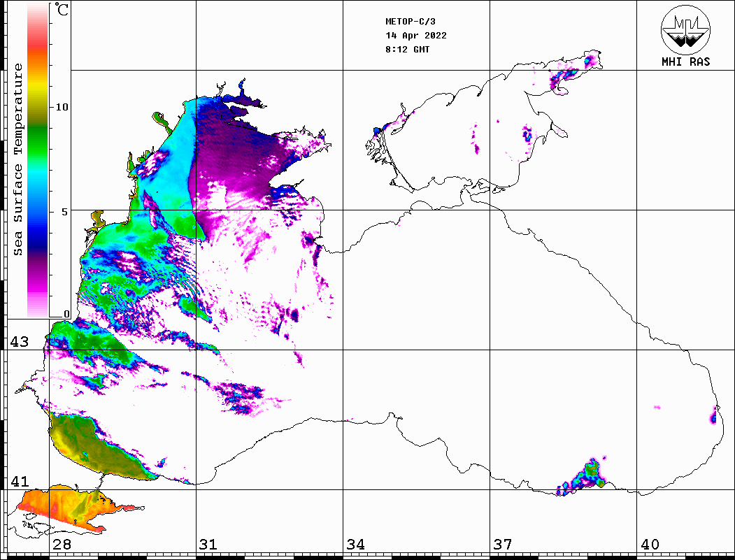Screen dimensions: 735x560
Task: Click longitude label '28'
Action: [x=62, y=544]
